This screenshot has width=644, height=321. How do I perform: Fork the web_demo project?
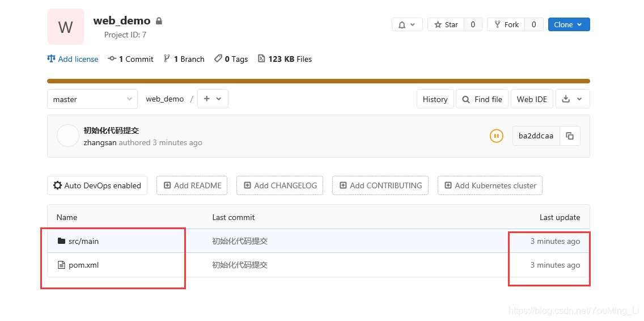tap(506, 24)
